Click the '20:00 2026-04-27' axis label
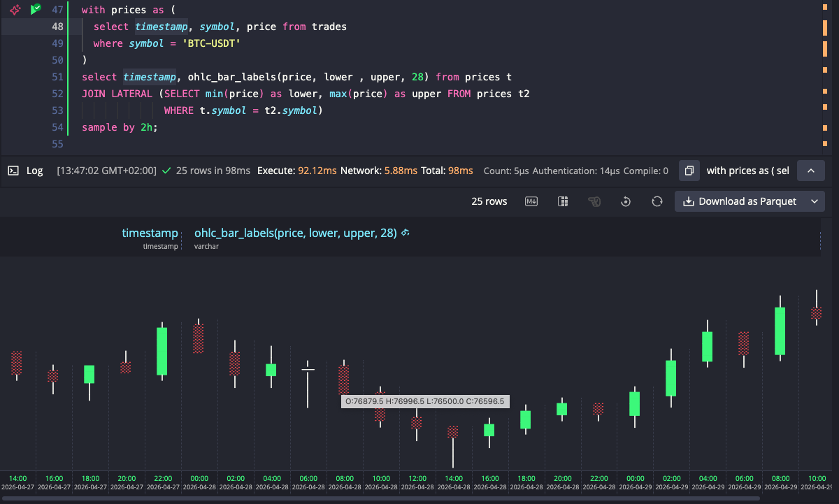 tap(126, 482)
